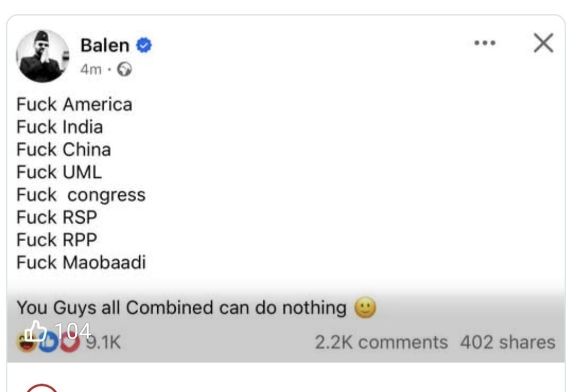Screen dimensions: 572x392
Task: Open the Balen profile name link
Action: point(105,45)
